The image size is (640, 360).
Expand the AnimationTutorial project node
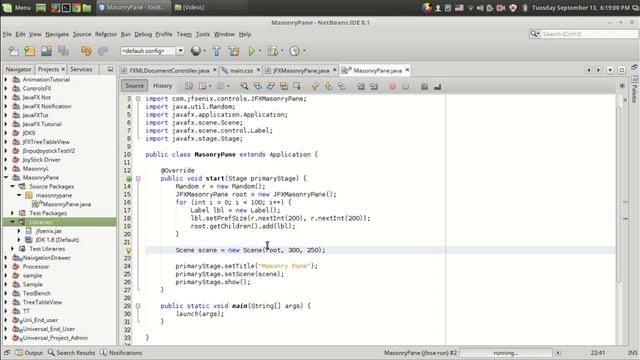click(x=6, y=80)
